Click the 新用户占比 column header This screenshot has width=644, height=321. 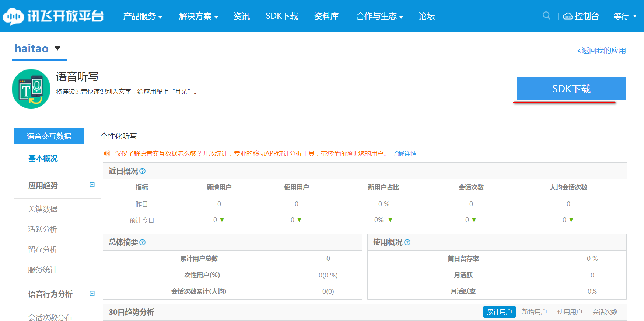(384, 187)
